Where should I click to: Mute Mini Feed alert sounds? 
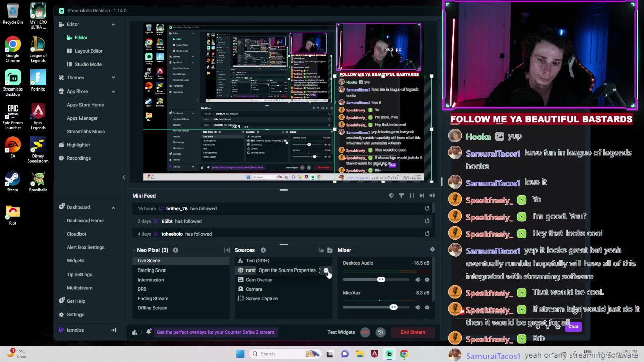pos(432,196)
